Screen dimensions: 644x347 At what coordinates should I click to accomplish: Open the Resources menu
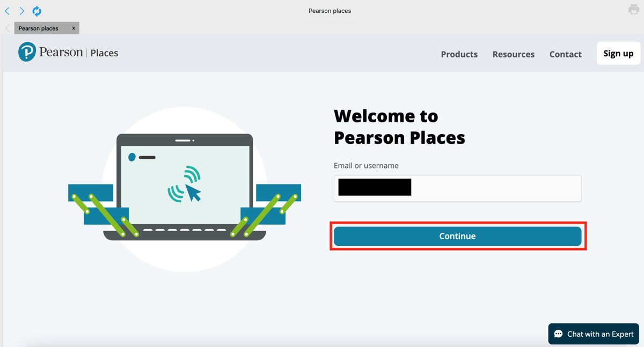(513, 54)
